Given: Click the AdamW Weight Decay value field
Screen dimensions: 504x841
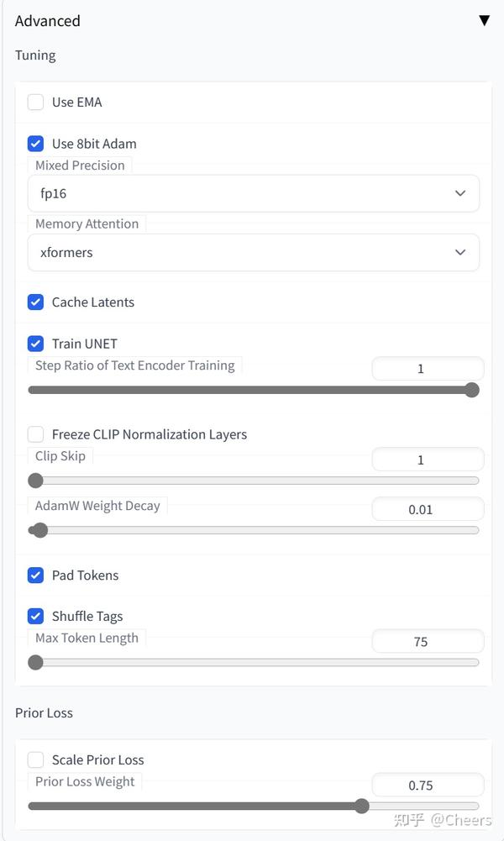Looking at the screenshot, I should click(x=428, y=509).
